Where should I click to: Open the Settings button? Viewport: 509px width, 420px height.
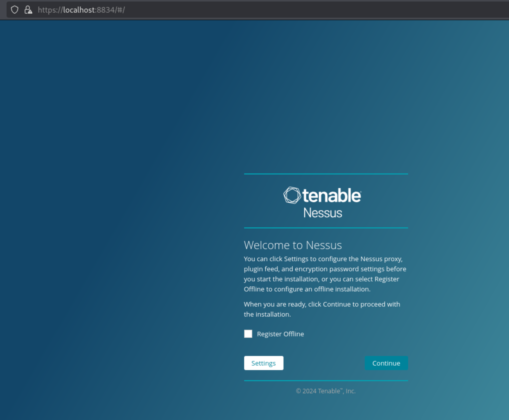264,363
